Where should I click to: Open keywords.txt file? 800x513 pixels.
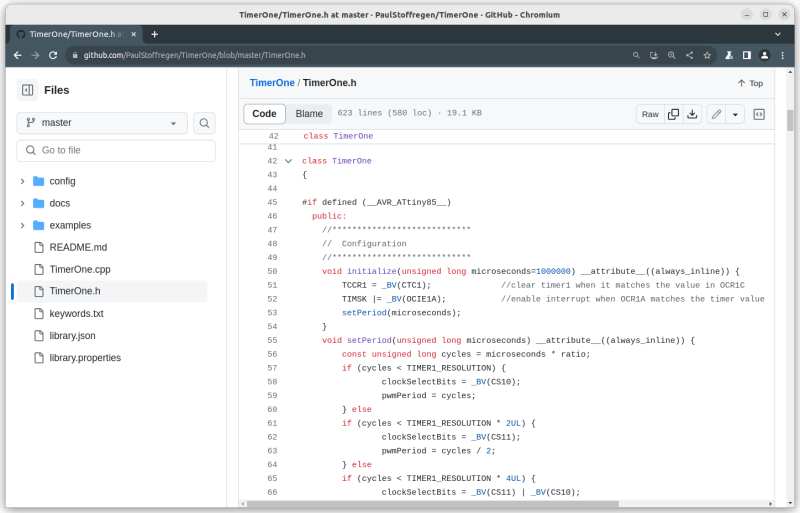pos(76,313)
